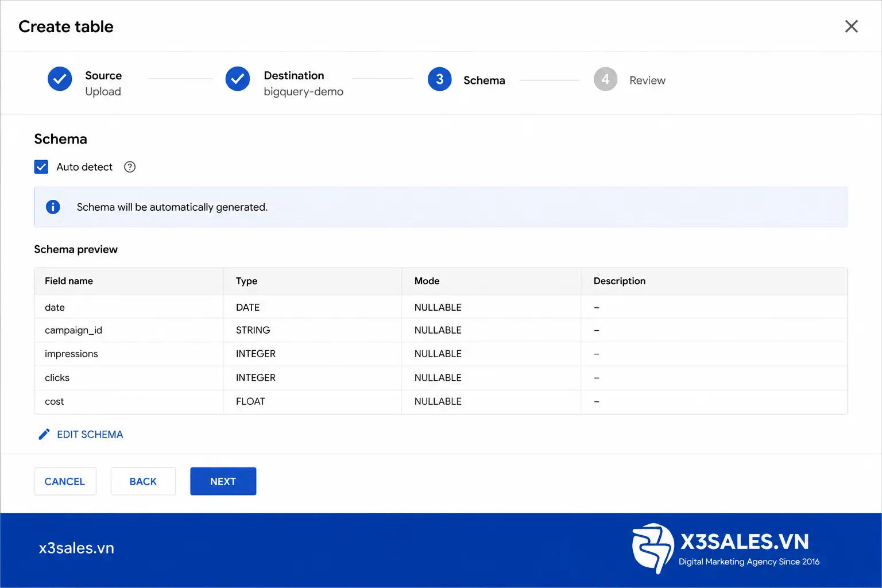
Task: Click NULLABLE mode in the date row
Action: coord(491,307)
